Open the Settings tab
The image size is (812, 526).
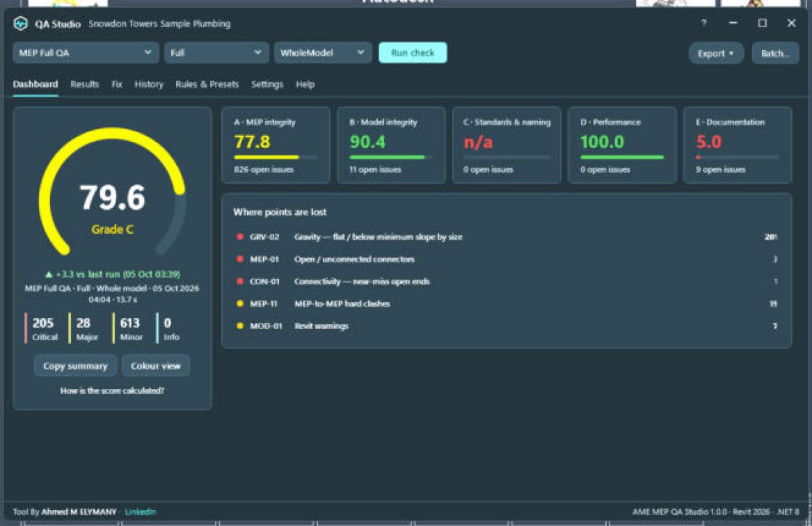coord(266,84)
